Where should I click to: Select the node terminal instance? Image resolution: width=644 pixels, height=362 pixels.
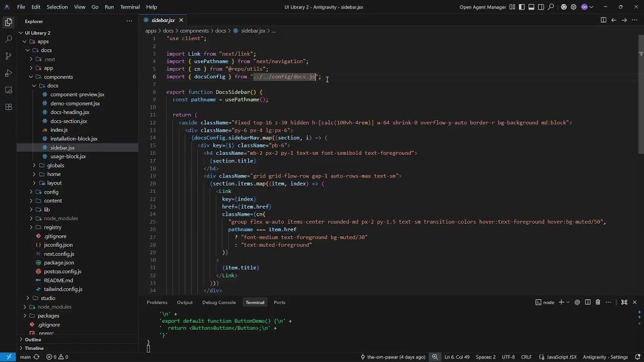tap(545, 302)
